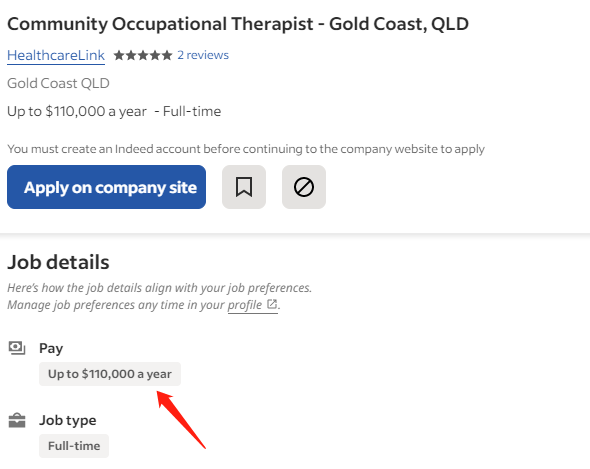Image resolution: width=590 pixels, height=469 pixels.
Task: Save job with the bookmark icon
Action: point(244,187)
